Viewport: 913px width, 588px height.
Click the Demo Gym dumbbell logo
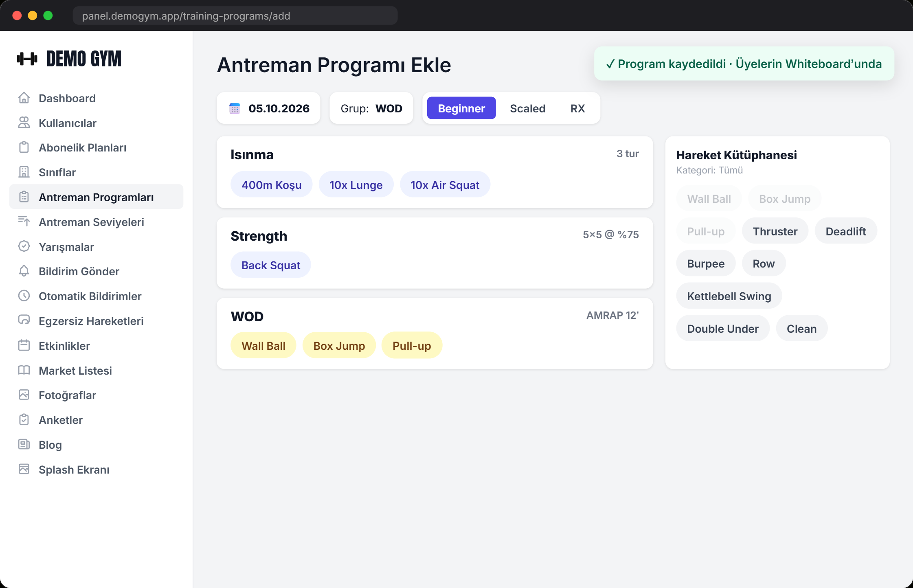coord(27,59)
